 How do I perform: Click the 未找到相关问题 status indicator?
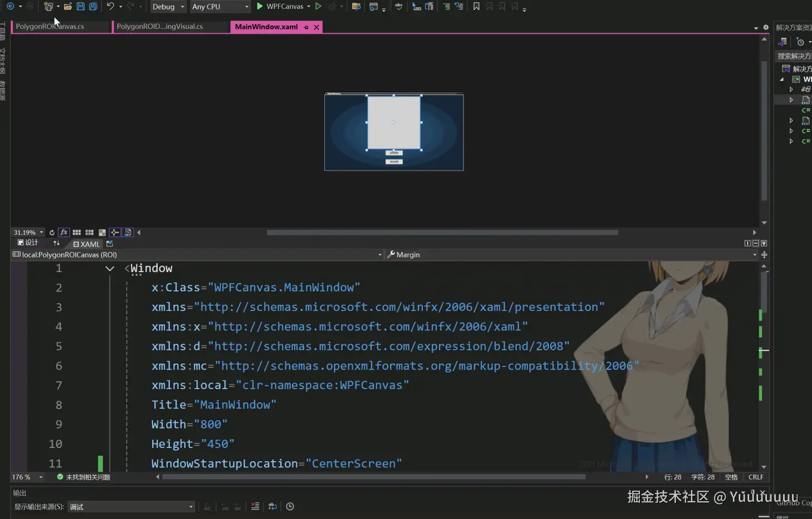click(84, 477)
